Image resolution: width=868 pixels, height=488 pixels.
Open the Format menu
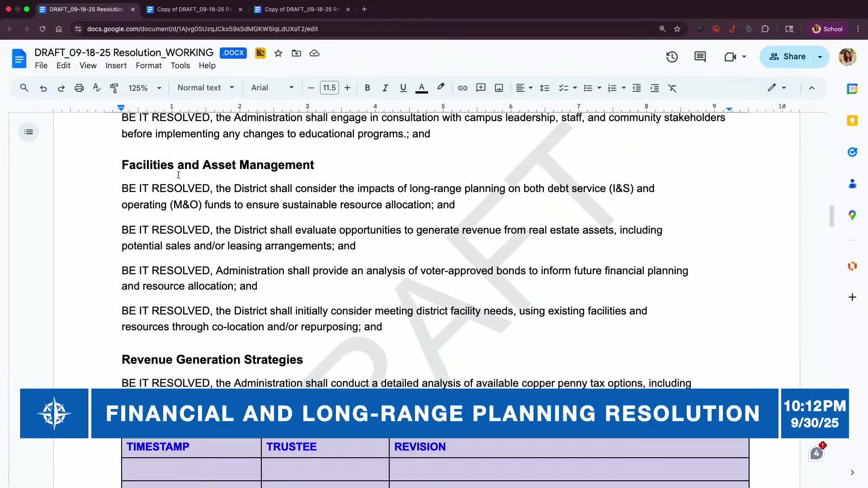pyautogui.click(x=148, y=66)
